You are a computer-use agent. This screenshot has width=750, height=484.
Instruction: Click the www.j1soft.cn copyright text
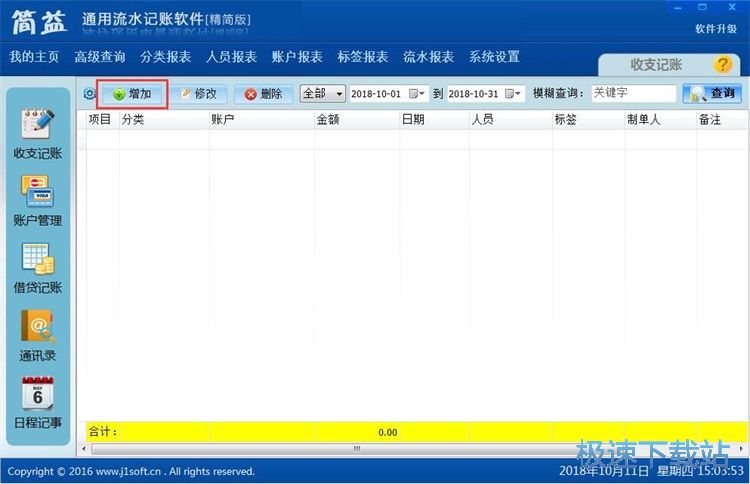pyautogui.click(x=129, y=472)
